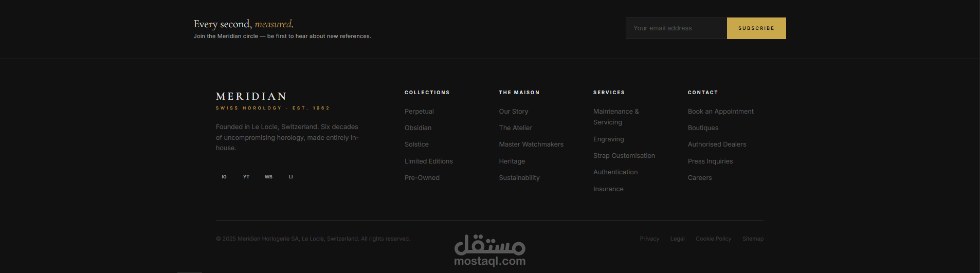The height and width of the screenshot is (273, 980).
Task: Open Authorised Dealers page
Action: (717, 144)
